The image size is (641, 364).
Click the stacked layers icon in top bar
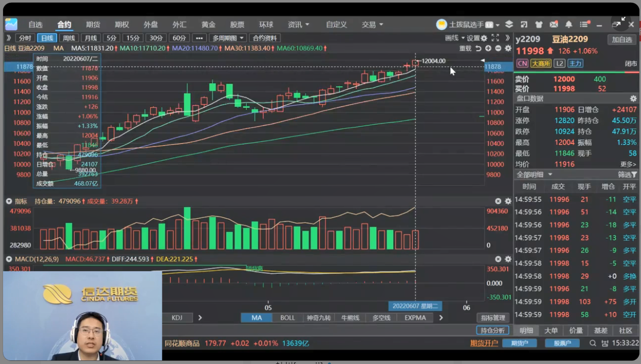click(509, 25)
